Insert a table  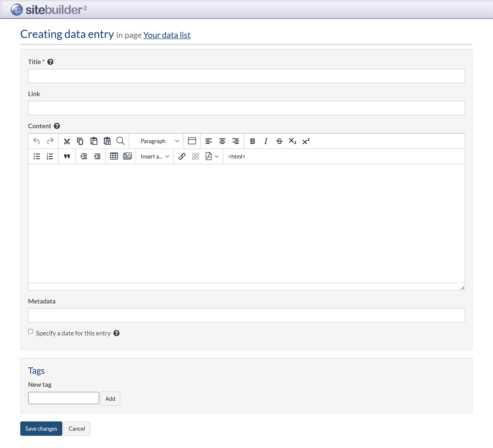(114, 156)
